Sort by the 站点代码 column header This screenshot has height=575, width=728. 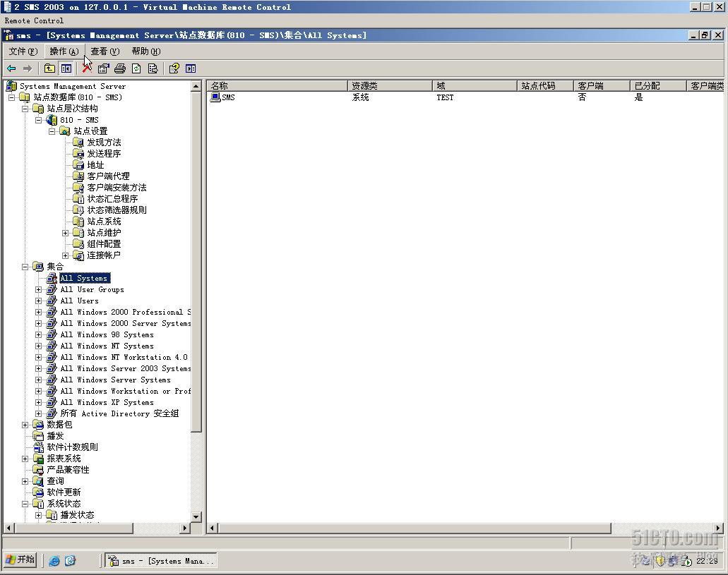click(546, 86)
